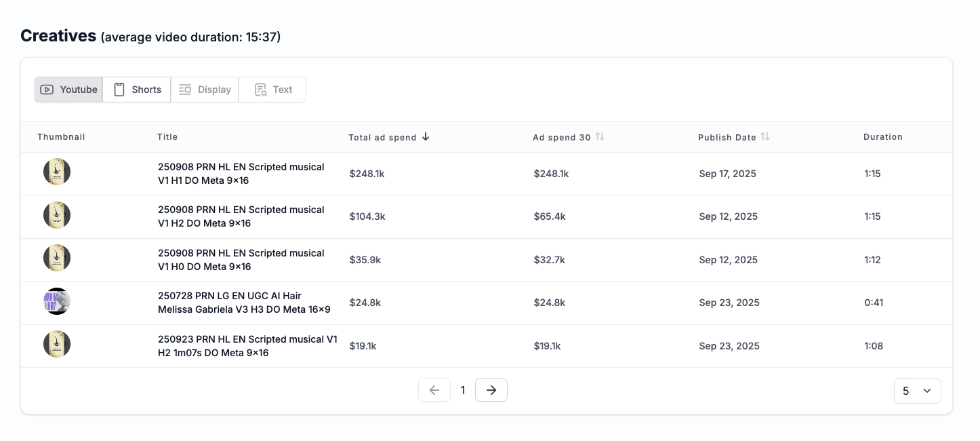Switch to the Youtube creatives tab
Viewport: 980px width, 441px height.
click(68, 90)
